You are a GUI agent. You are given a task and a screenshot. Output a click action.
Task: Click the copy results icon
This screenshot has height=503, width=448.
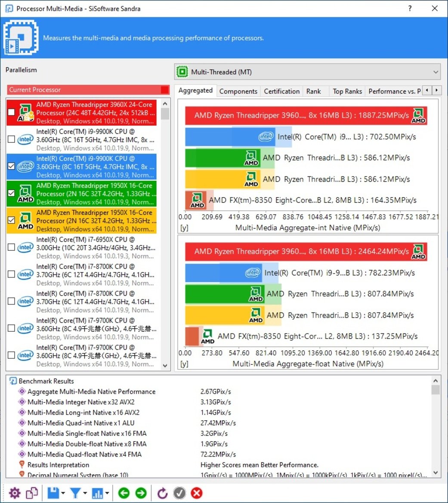click(x=32, y=493)
